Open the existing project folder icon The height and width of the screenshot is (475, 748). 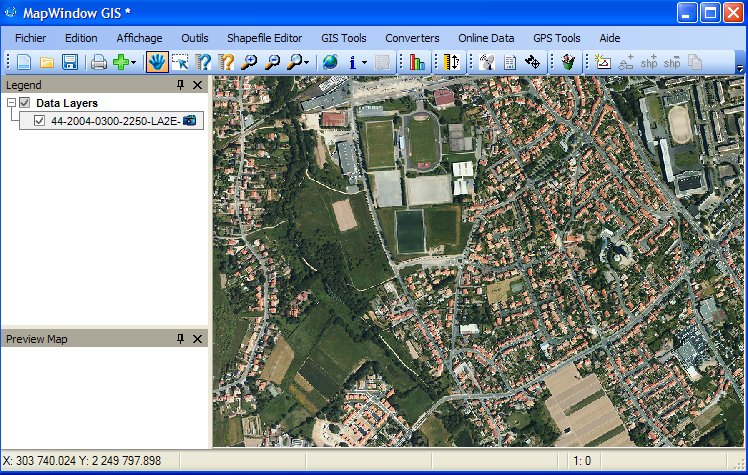47,62
